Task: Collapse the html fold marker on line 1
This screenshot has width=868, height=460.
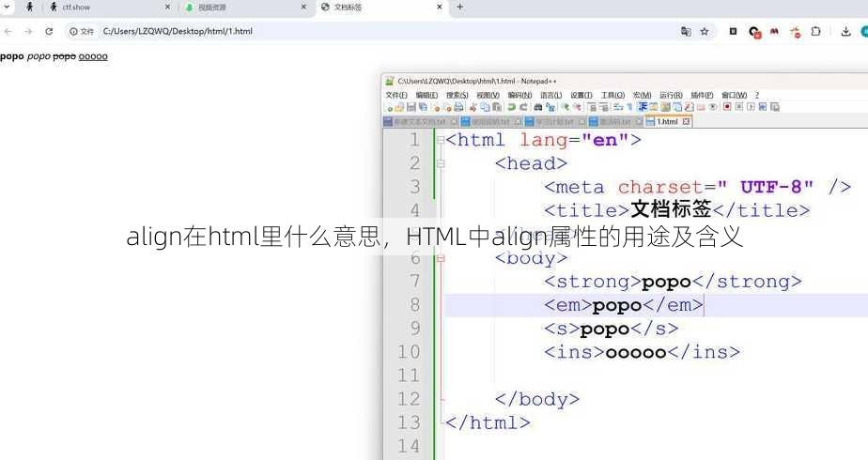Action: click(441, 140)
